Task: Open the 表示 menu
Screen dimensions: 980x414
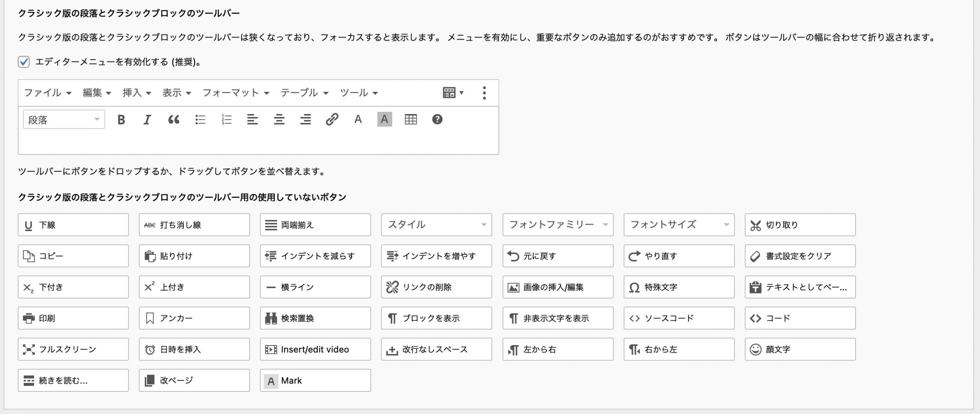Action: click(176, 93)
